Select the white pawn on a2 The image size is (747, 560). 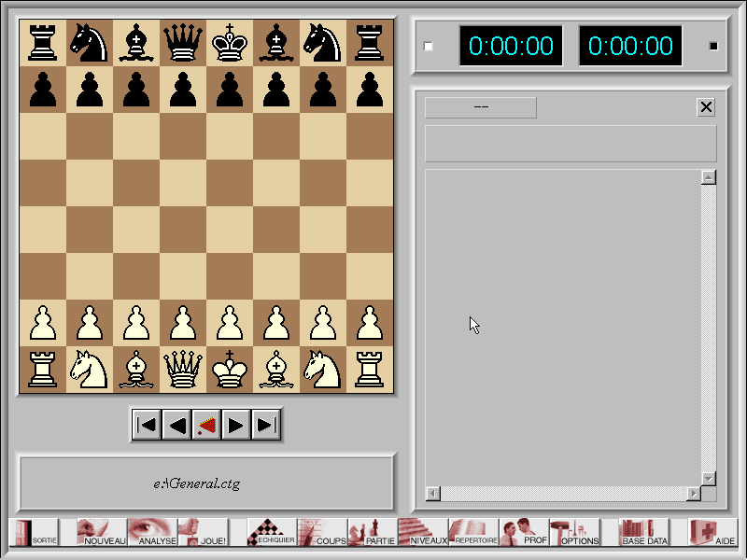point(43,323)
